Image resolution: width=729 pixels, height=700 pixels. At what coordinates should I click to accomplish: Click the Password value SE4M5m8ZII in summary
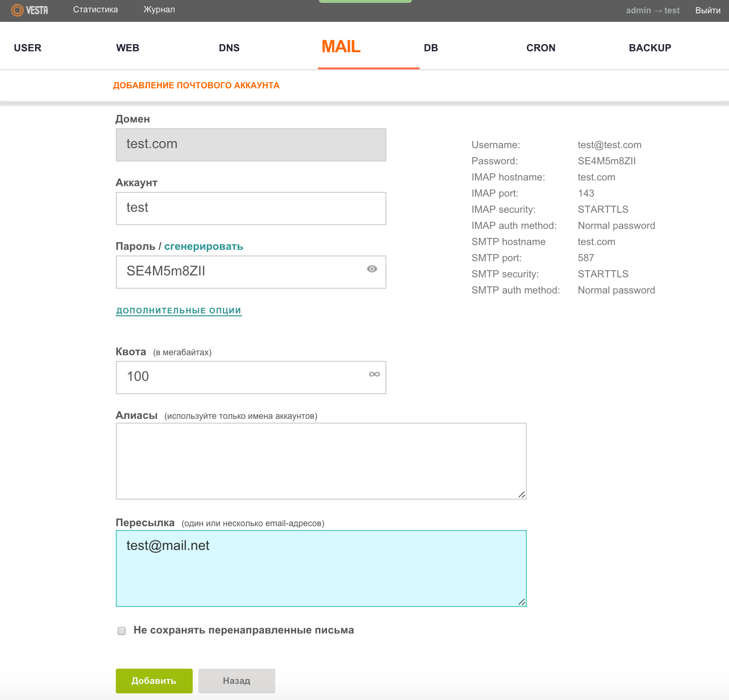click(x=607, y=161)
